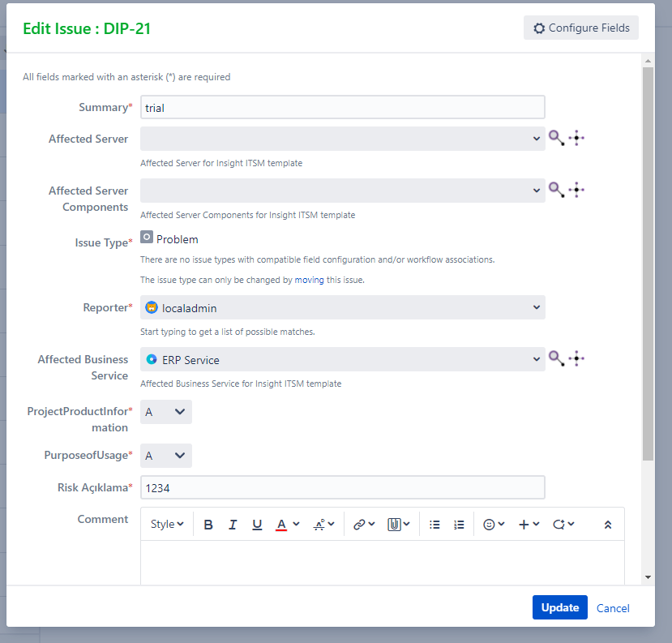Open the search icon beside Affected Server
This screenshot has height=643, width=672.
click(556, 138)
